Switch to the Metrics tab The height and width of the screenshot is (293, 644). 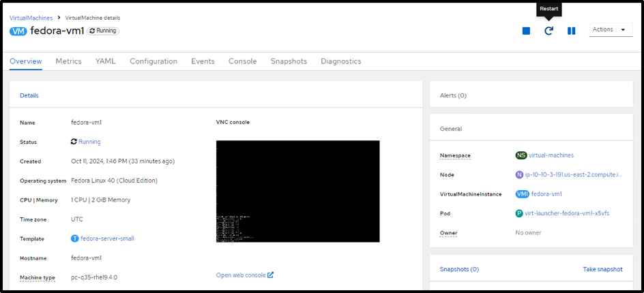[69, 61]
